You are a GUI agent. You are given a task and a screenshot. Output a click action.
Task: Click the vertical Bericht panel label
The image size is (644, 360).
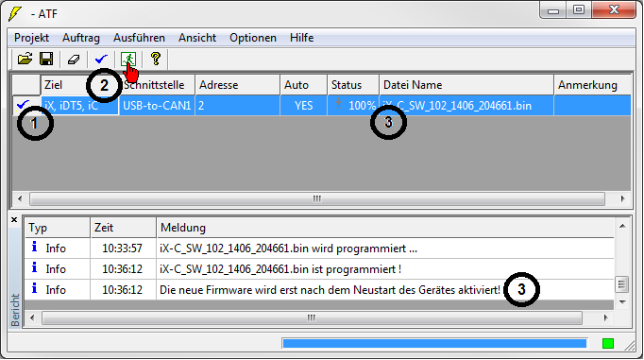(15, 310)
